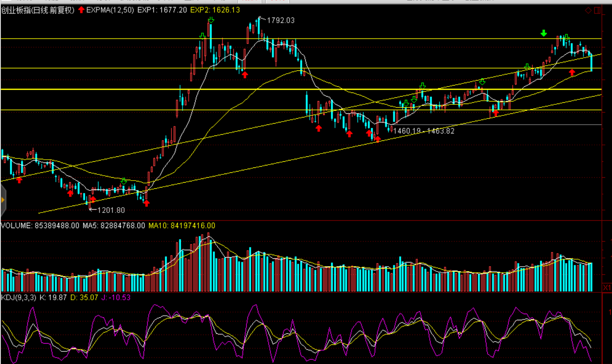Expand the left side panel arrow handle
Viewport: 612px width, 364px height.
3,200
